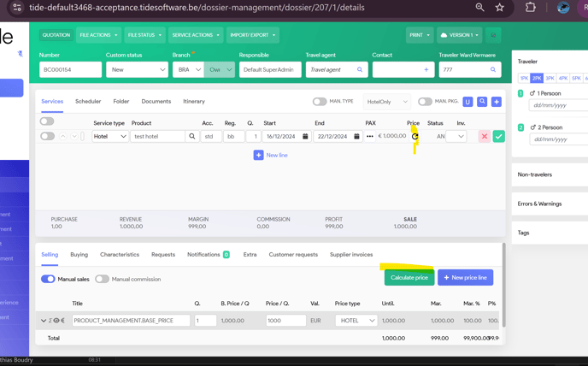Open the Buying tab
Viewport: 588px width, 366px height.
pos(79,254)
